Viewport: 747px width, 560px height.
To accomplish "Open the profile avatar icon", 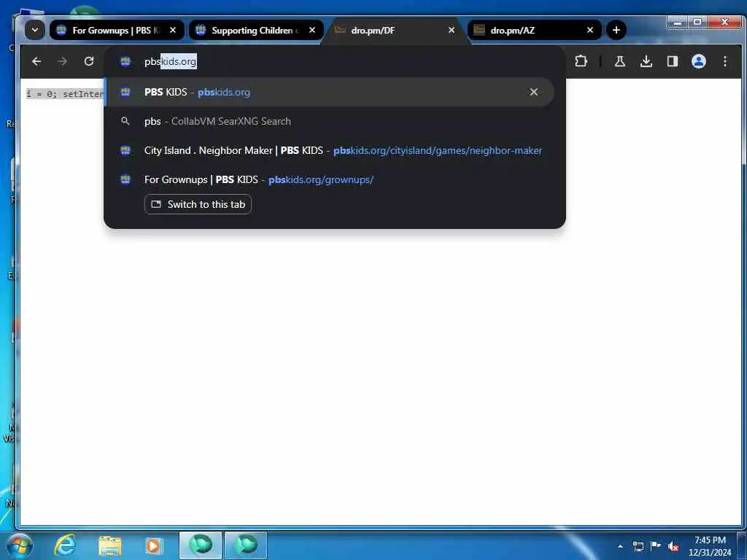I will pos(699,61).
